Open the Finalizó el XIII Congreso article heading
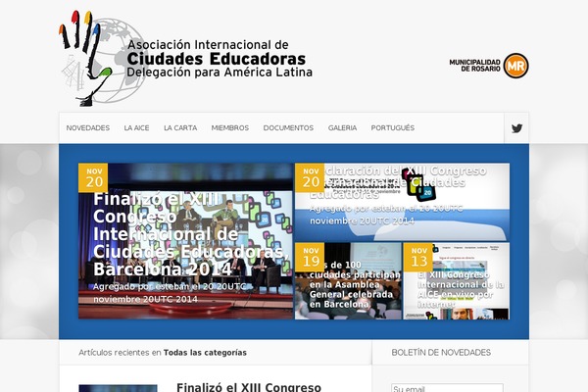This screenshot has width=588, height=392. pyautogui.click(x=249, y=387)
